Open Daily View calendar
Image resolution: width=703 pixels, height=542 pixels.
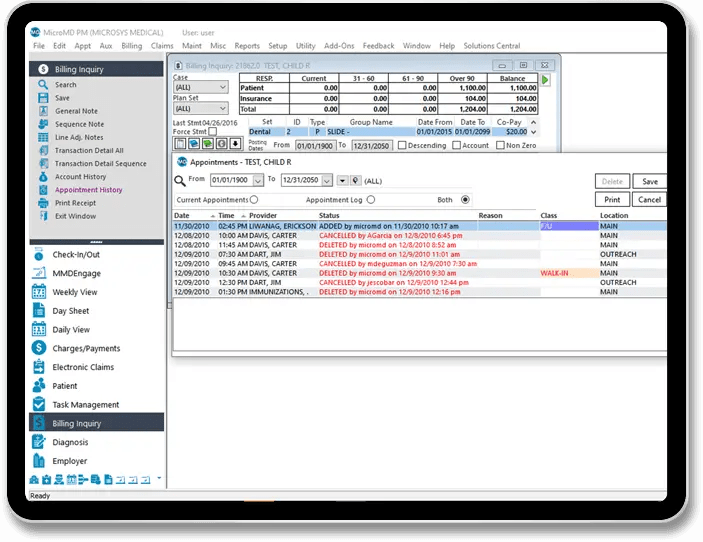pyautogui.click(x=71, y=330)
